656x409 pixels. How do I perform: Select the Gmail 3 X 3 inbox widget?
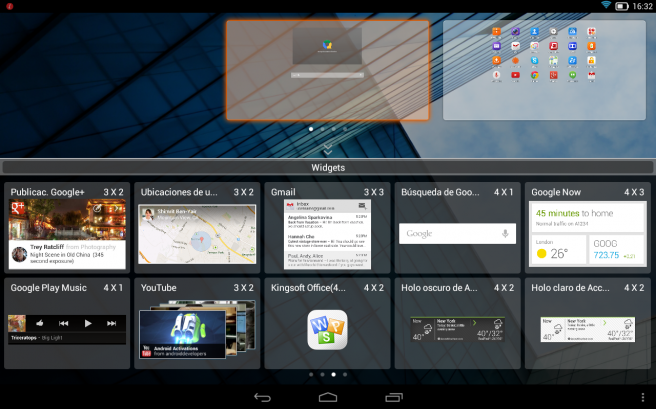(x=327, y=228)
